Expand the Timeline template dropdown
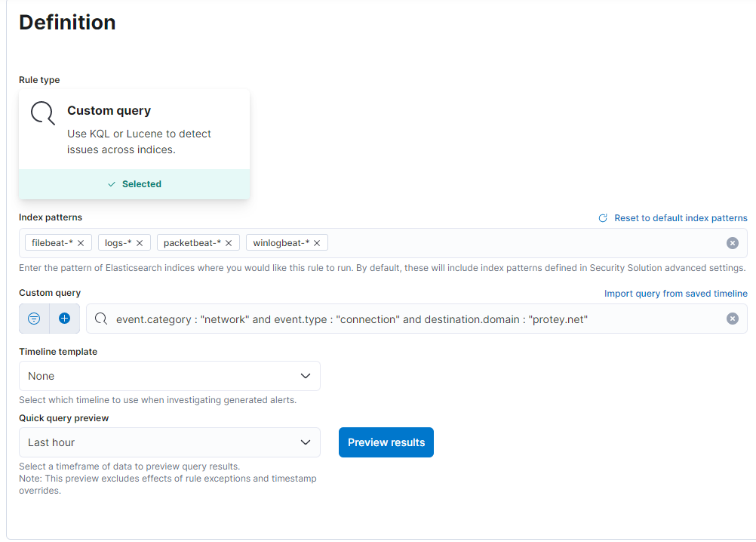The width and height of the screenshot is (756, 542). click(169, 376)
